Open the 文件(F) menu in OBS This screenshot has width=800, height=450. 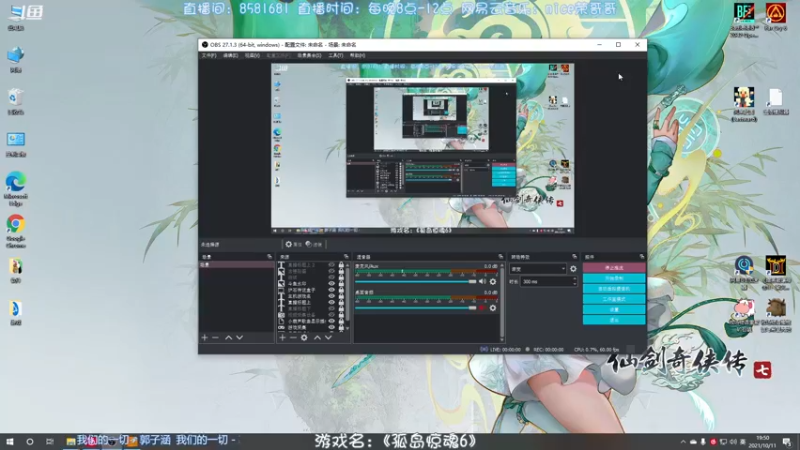coord(209,56)
